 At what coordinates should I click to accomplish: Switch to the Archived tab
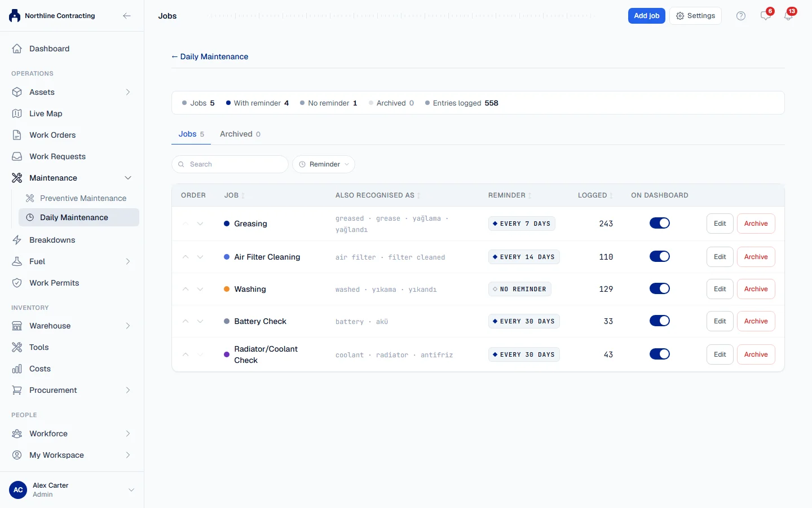click(x=240, y=134)
